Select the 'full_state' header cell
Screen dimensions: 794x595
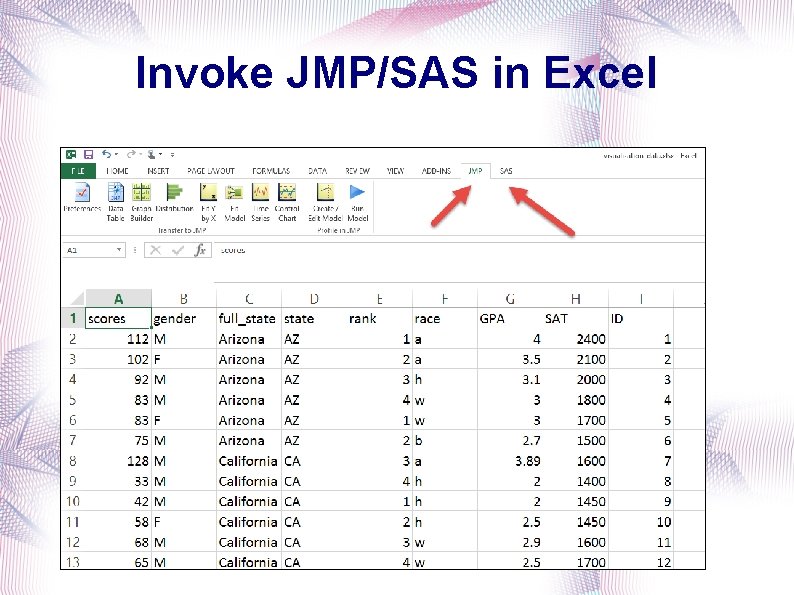click(249, 319)
